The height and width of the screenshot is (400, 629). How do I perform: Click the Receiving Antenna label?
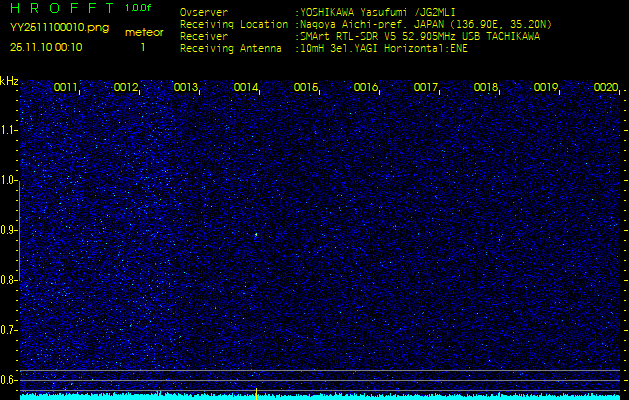point(231,49)
